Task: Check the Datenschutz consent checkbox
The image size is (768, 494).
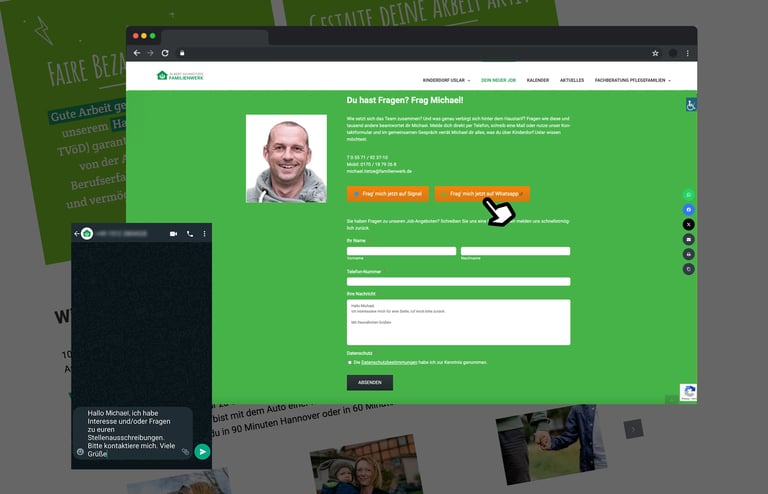Action: (350, 362)
